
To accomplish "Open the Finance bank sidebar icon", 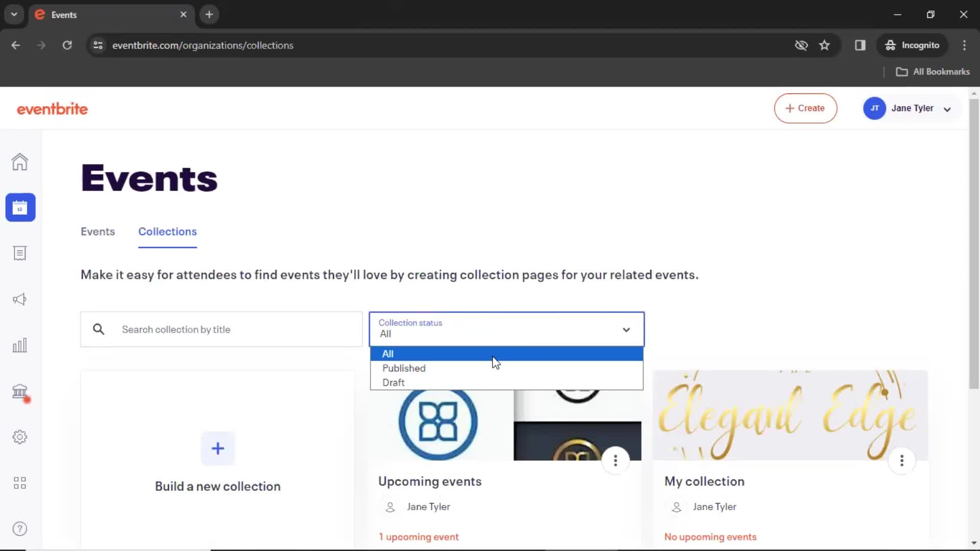I will tap(20, 392).
